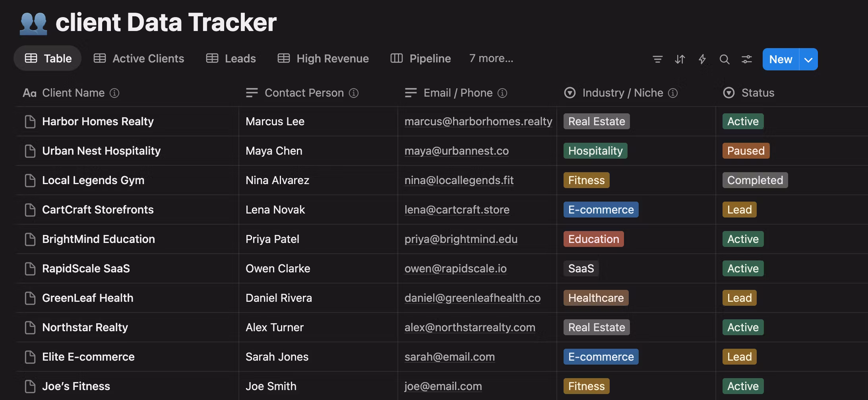The image size is (868, 400).
Task: Click info icon beside Industry / Niche header
Action: click(x=673, y=93)
